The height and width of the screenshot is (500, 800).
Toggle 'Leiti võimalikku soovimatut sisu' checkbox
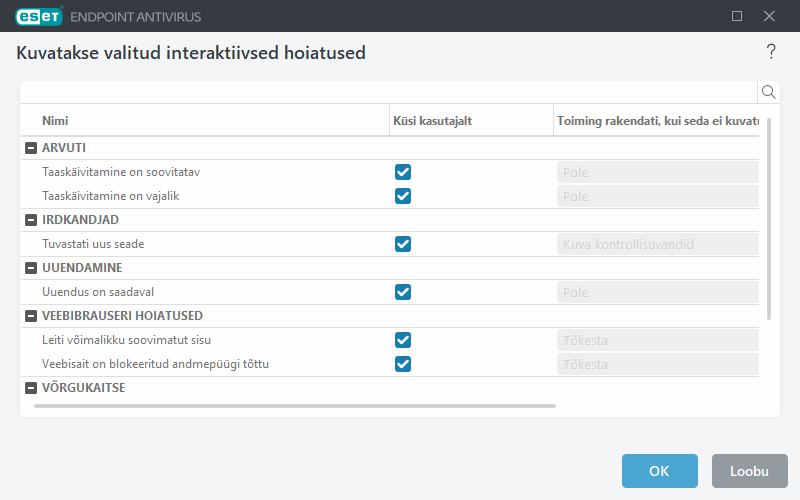[x=403, y=340]
